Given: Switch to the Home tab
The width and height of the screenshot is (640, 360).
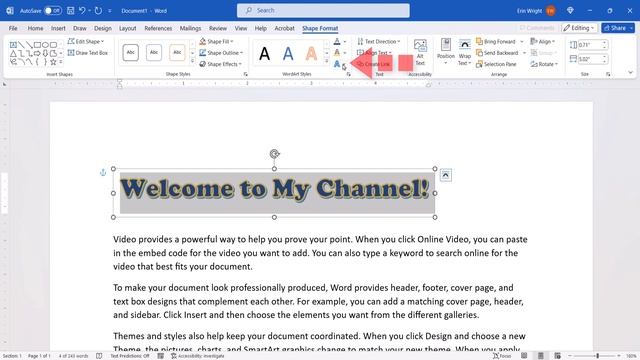Looking at the screenshot, I should [35, 28].
